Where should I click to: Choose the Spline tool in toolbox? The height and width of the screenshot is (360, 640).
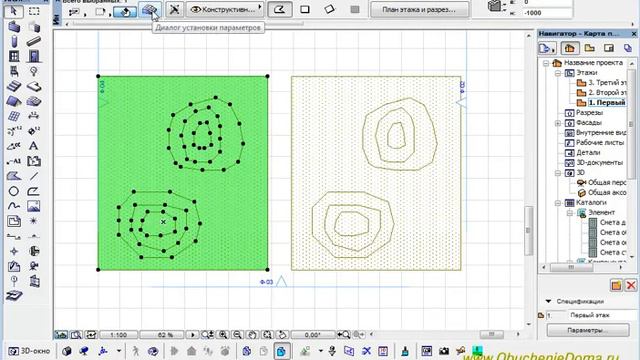coord(14,206)
